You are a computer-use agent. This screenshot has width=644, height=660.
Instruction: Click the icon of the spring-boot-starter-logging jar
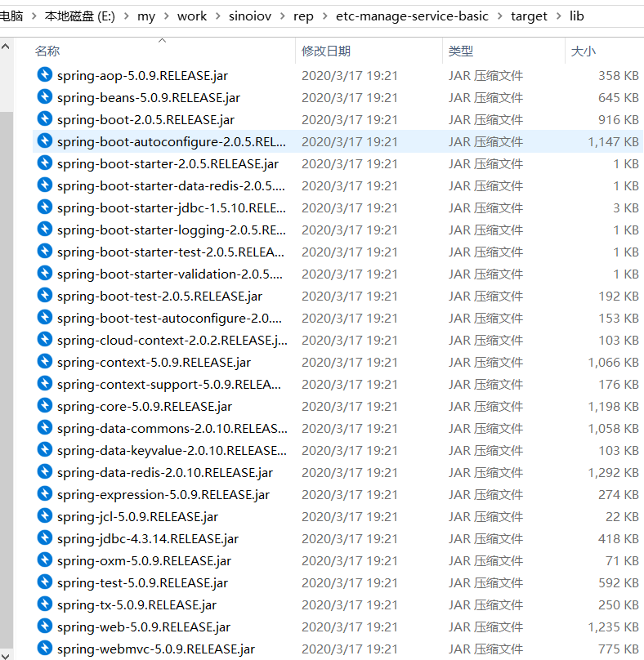pos(45,229)
